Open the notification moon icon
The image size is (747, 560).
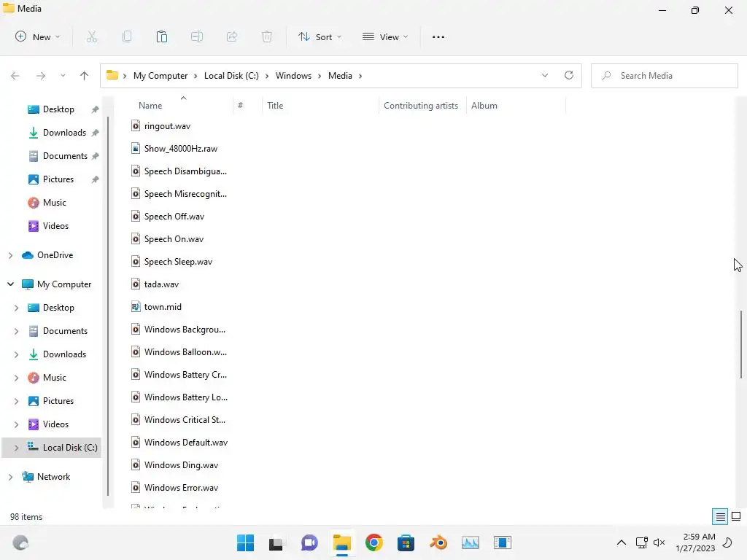pos(727,542)
